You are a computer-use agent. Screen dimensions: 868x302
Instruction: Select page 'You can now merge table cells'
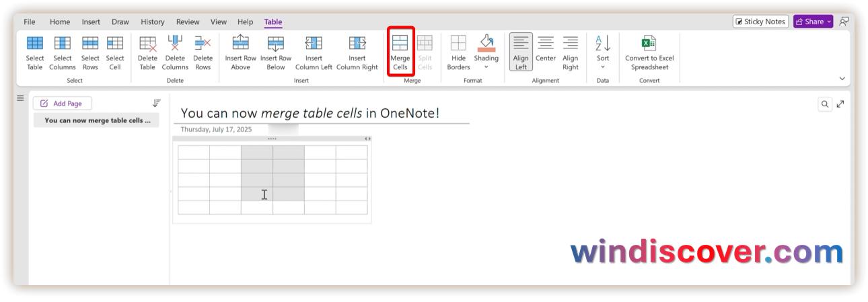[97, 120]
